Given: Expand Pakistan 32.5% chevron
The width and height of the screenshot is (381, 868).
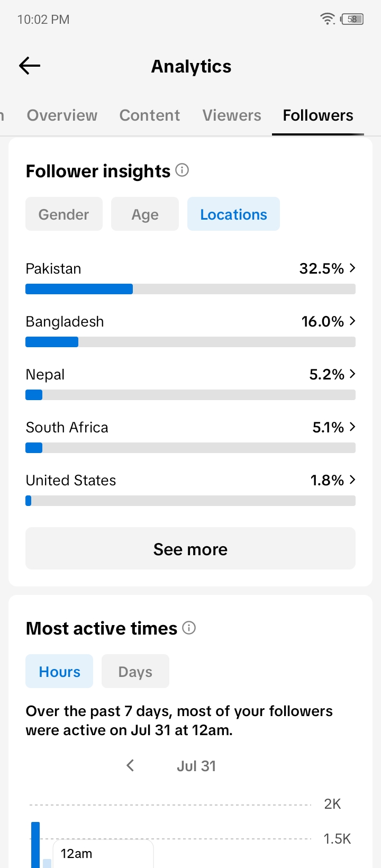Looking at the screenshot, I should [x=352, y=268].
